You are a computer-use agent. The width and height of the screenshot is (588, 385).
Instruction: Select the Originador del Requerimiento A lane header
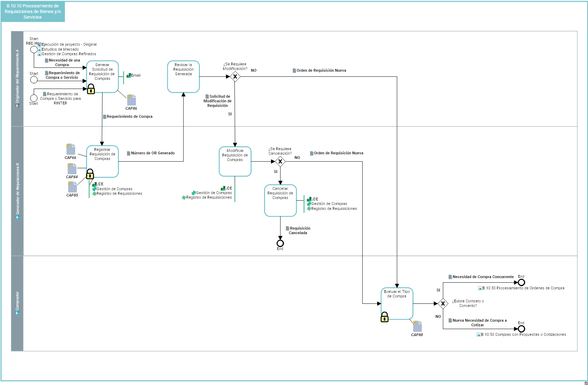[17, 79]
